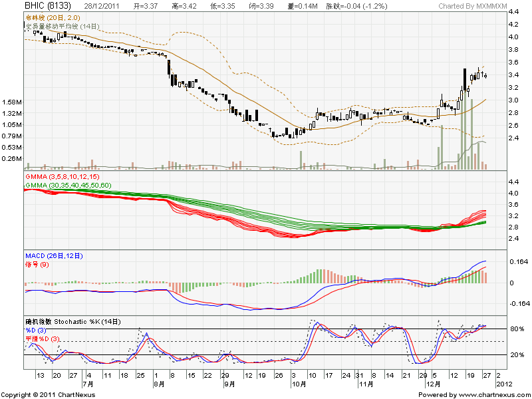Click the blue %D (3) legend
The width and height of the screenshot is (532, 399).
point(36,331)
